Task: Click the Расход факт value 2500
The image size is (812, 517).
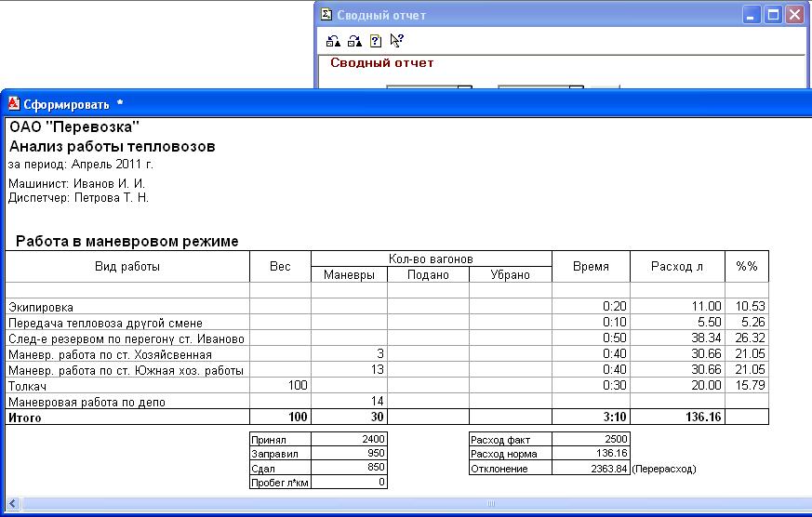Action: click(617, 440)
